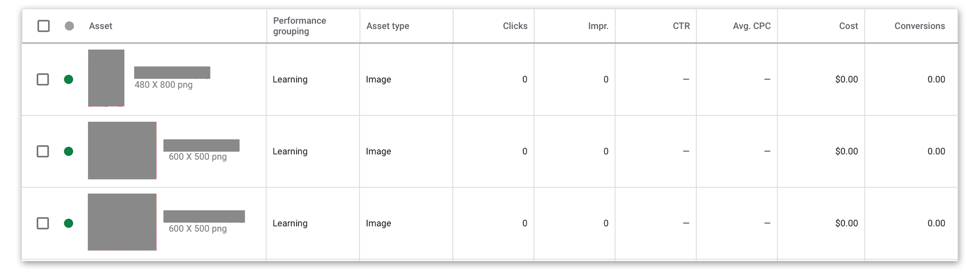This screenshot has width=980, height=271.
Task: Click green status dot of 480 X 800 asset
Action: [x=68, y=79]
